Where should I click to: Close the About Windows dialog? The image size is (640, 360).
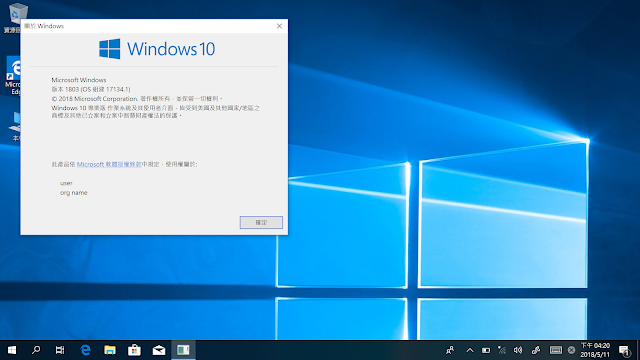click(x=279, y=26)
